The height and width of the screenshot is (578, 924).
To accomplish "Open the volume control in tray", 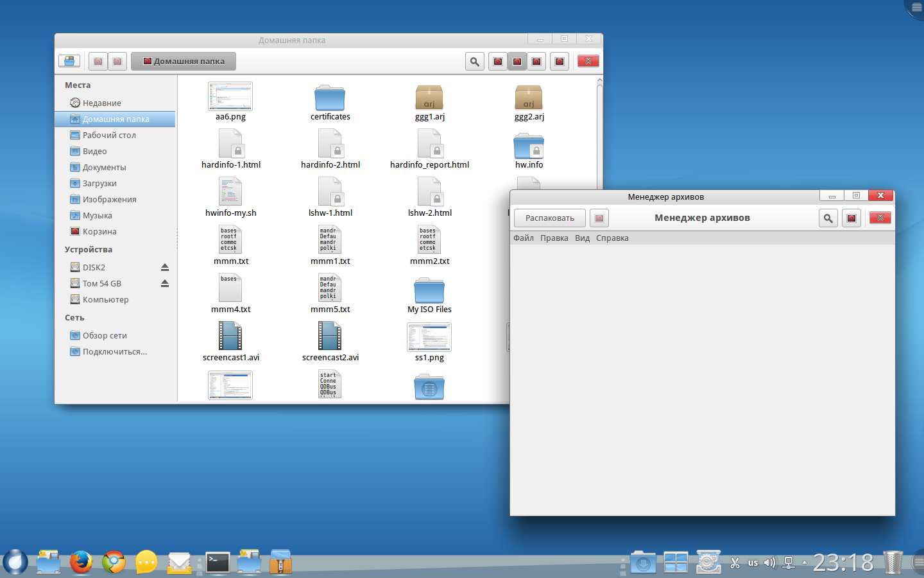I will [x=769, y=563].
